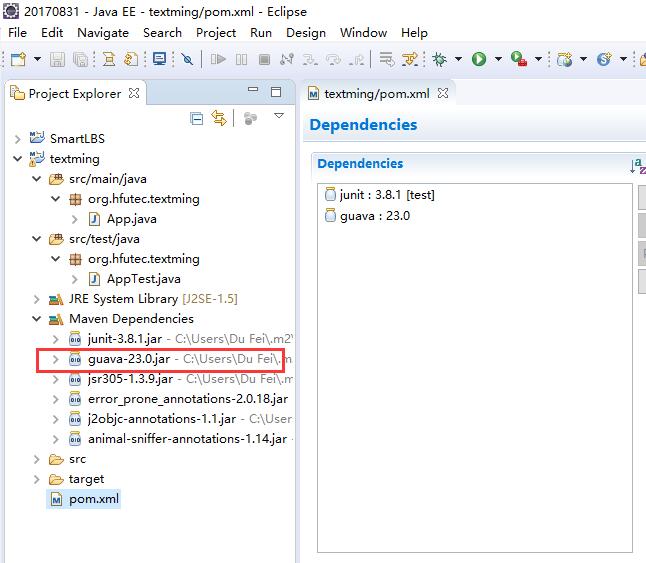Click the Save All toolbar icon

click(x=81, y=60)
